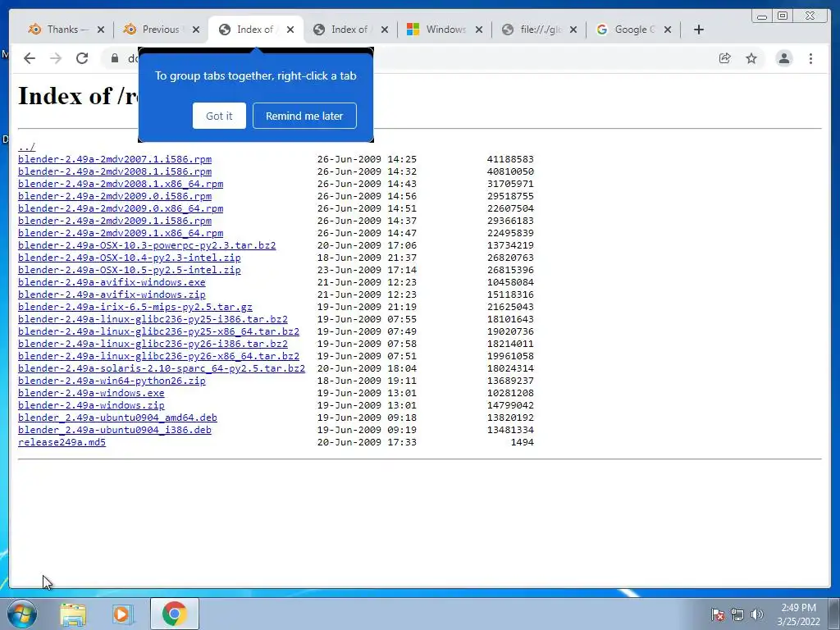Share this page via share icon

[725, 58]
